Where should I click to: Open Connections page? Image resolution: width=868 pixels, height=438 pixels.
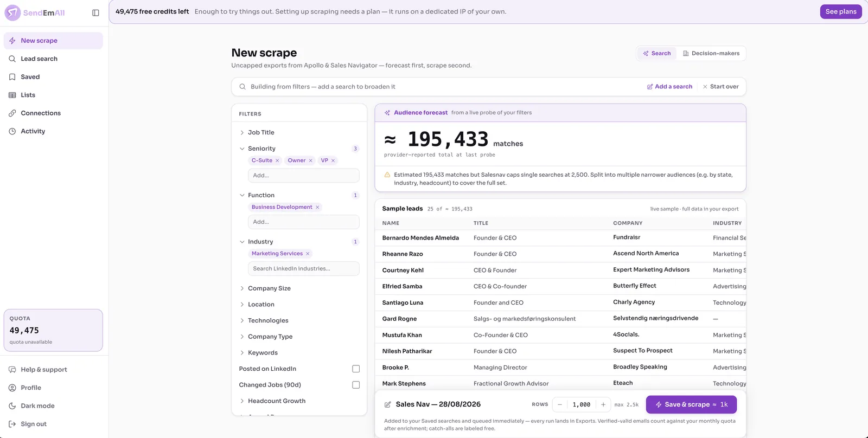(53, 113)
